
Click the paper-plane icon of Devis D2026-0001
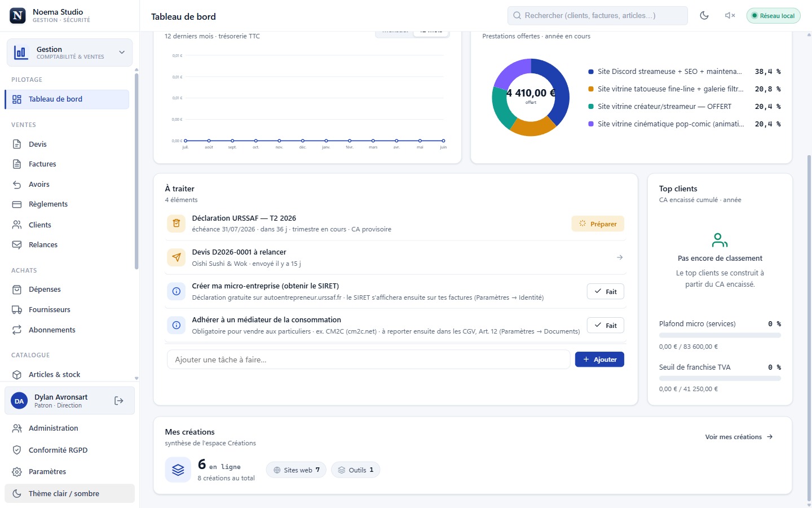coord(176,257)
